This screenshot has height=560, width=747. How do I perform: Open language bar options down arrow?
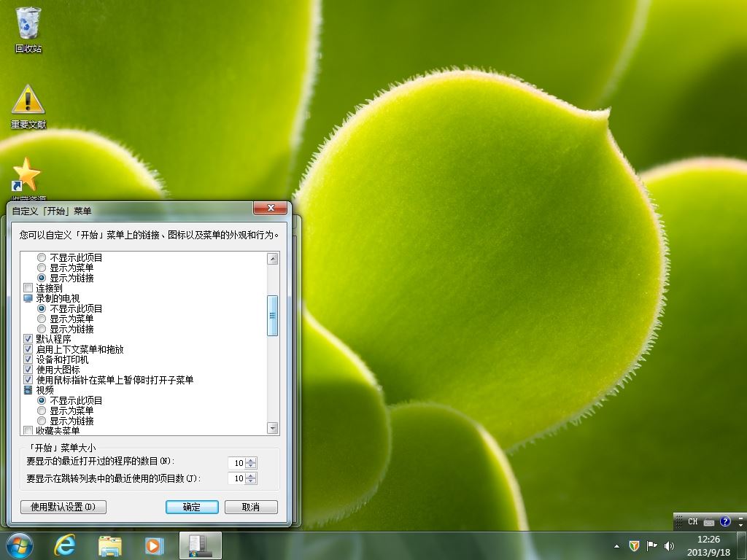(x=740, y=525)
